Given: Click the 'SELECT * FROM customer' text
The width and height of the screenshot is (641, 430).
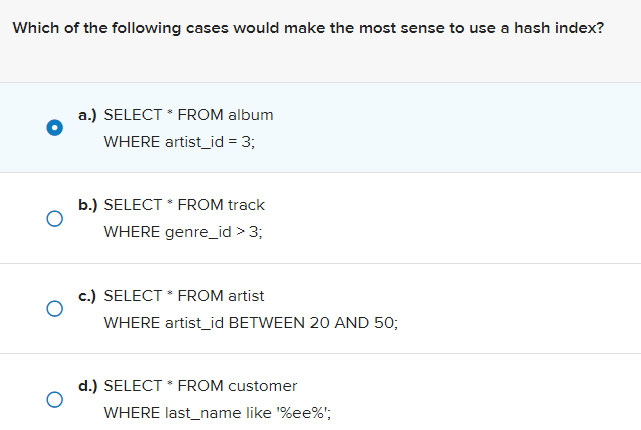Looking at the screenshot, I should [200, 386].
